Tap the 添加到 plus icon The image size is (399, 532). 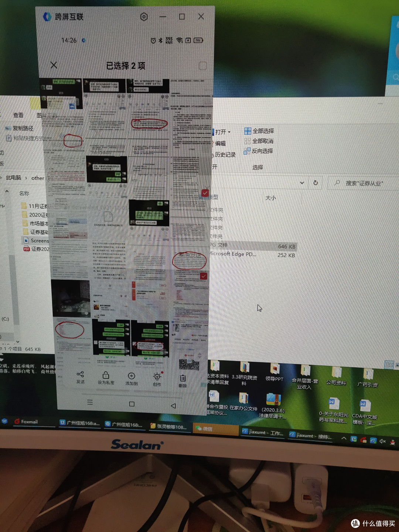pyautogui.click(x=132, y=376)
